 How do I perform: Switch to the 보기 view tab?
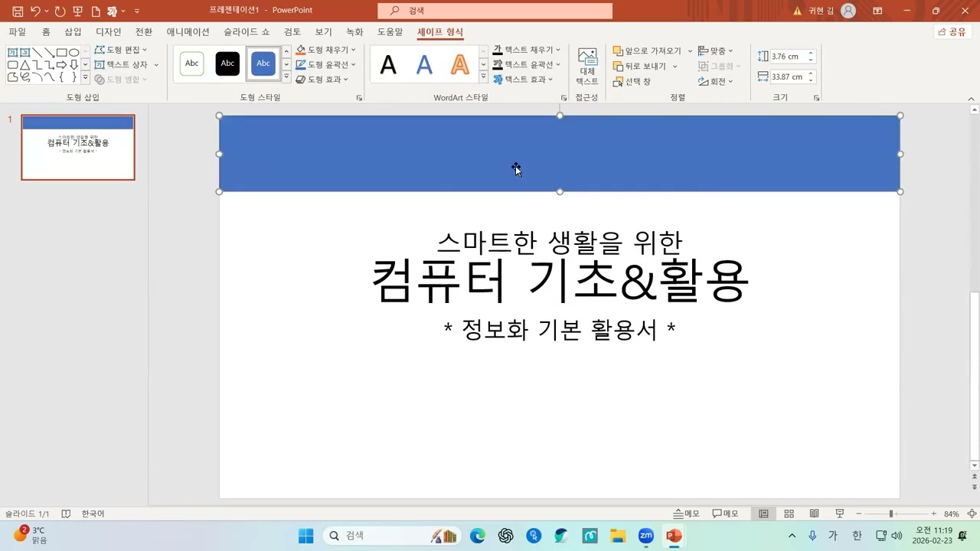[x=324, y=32]
